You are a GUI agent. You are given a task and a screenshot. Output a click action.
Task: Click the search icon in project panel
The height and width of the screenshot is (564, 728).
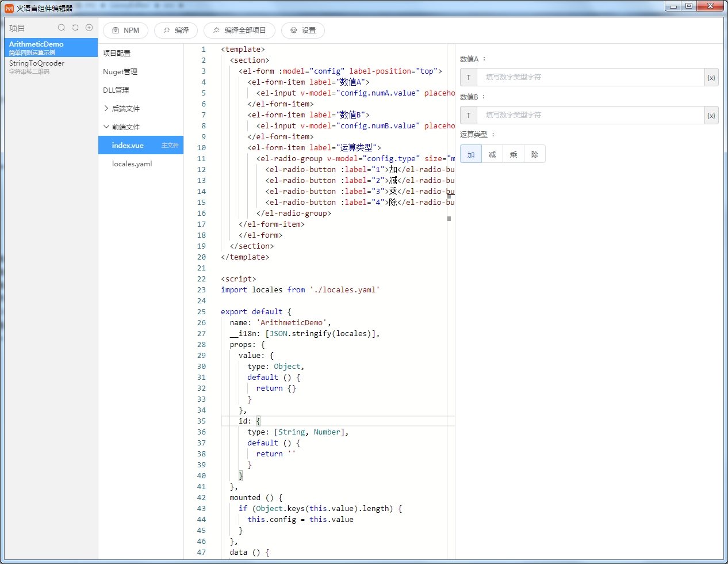[x=62, y=28]
